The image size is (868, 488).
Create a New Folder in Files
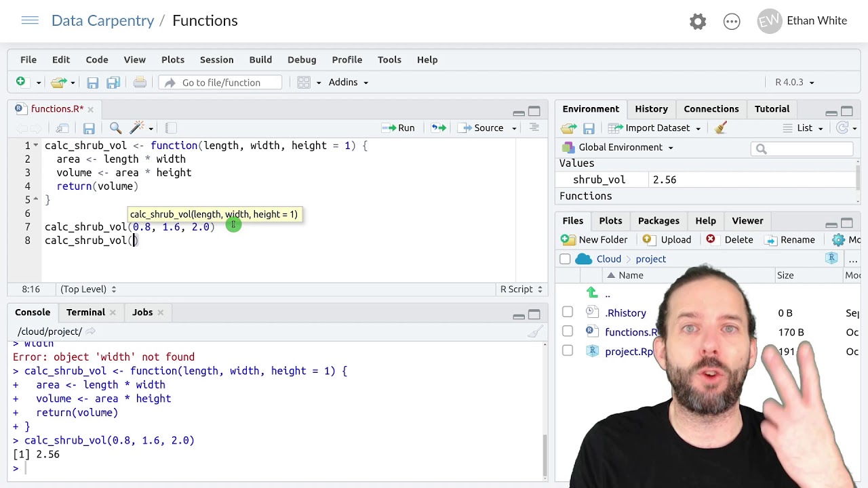click(x=595, y=240)
